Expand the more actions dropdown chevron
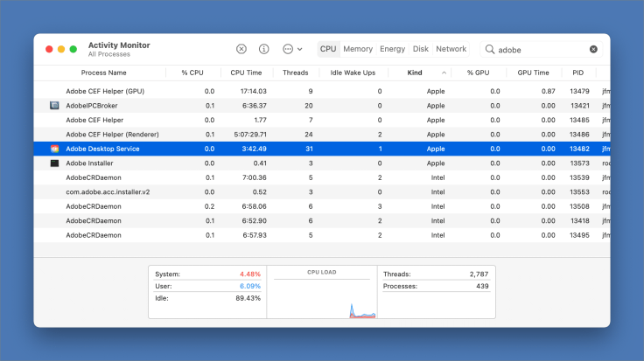The width and height of the screenshot is (644, 361). [x=300, y=49]
